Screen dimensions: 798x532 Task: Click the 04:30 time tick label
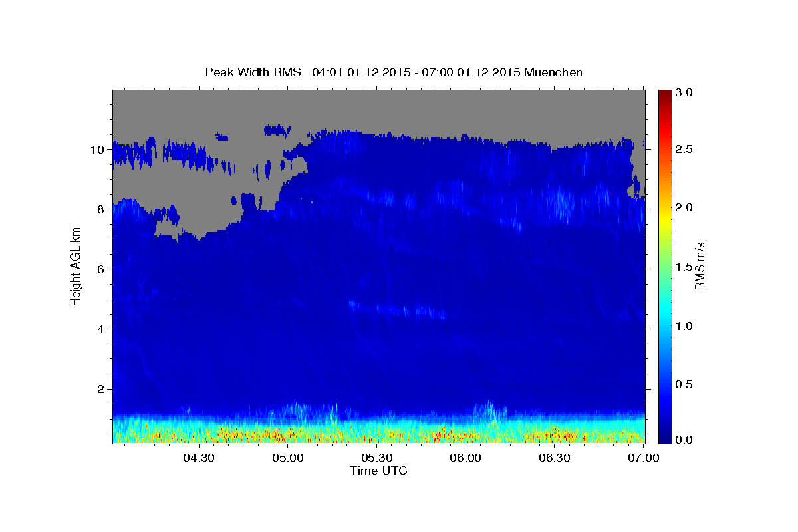[x=199, y=458]
